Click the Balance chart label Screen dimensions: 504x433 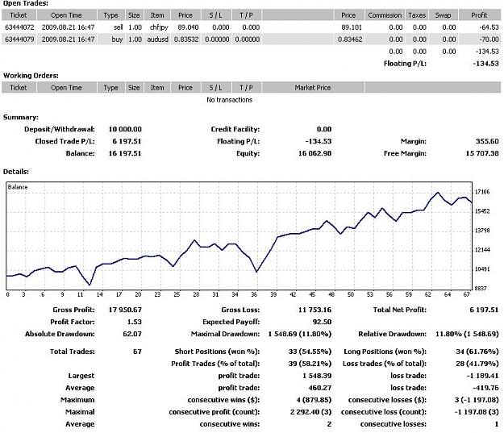[18, 187]
